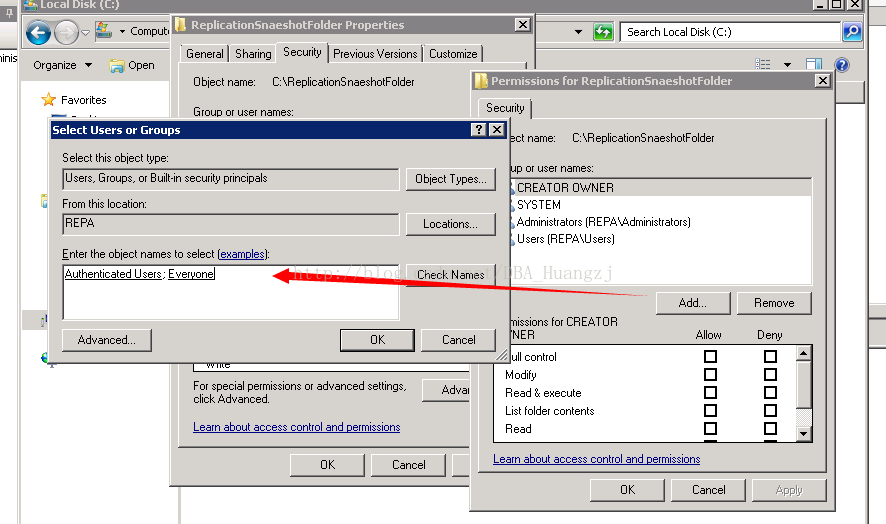Expand the address bar history dropdown
Screen dimensions: 886x524
(578, 32)
